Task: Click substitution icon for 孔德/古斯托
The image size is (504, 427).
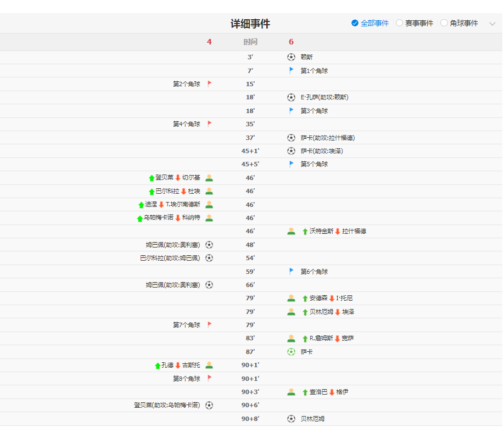Action: pyautogui.click(x=209, y=366)
